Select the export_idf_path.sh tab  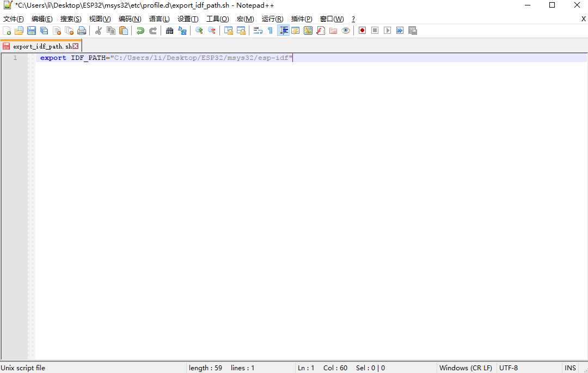tap(41, 46)
